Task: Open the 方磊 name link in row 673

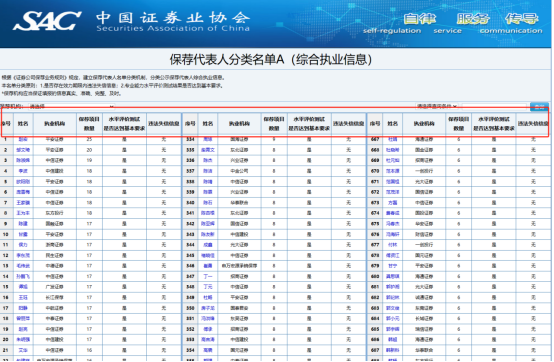Action: click(x=393, y=203)
